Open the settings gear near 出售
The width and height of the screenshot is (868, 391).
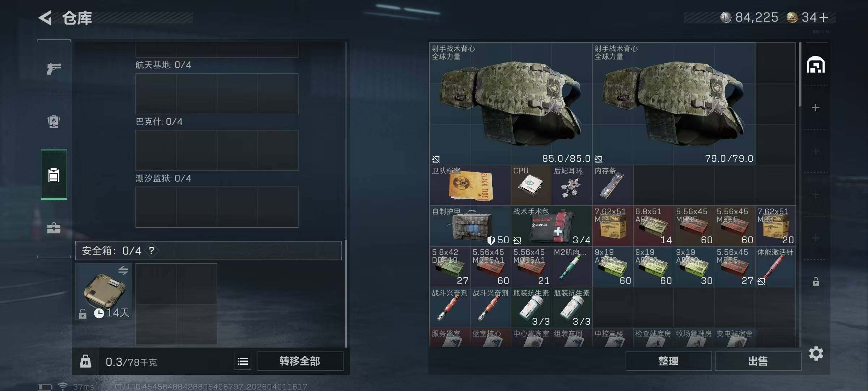pyautogui.click(x=816, y=353)
